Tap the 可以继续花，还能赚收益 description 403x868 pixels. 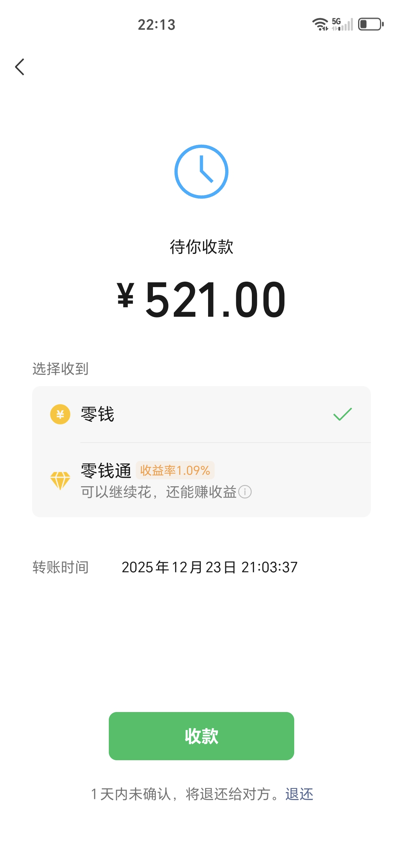pos(159,492)
